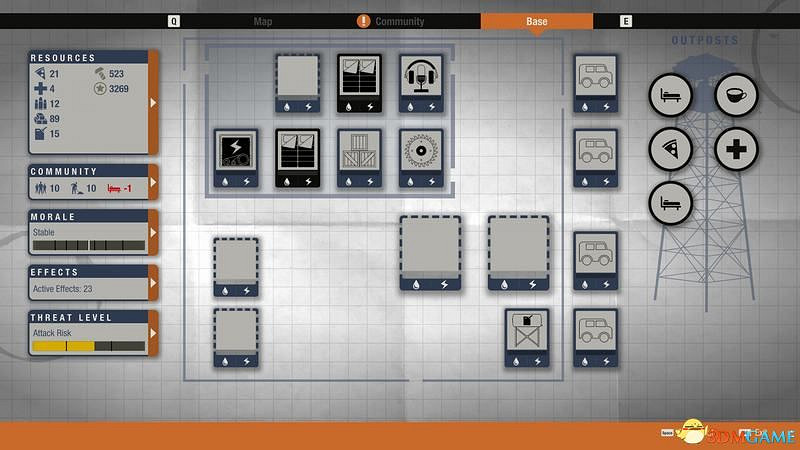
Task: Click the E next tab button
Action: point(626,21)
